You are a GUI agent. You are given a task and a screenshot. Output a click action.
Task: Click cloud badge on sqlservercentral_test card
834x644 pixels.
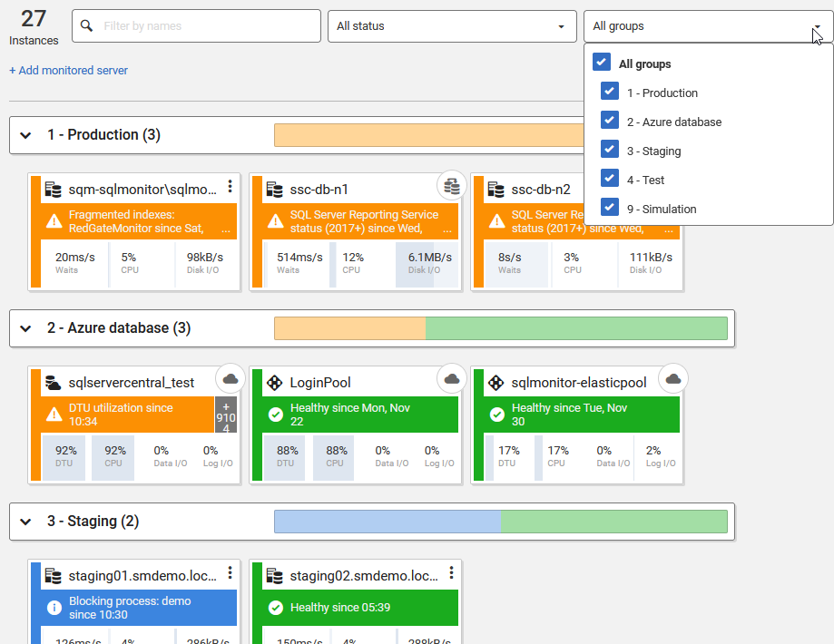pyautogui.click(x=230, y=379)
